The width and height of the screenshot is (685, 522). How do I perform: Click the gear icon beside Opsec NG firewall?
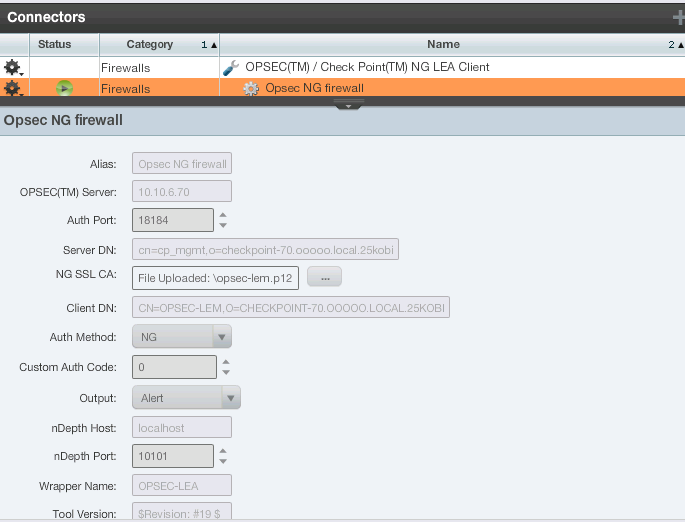(x=251, y=89)
